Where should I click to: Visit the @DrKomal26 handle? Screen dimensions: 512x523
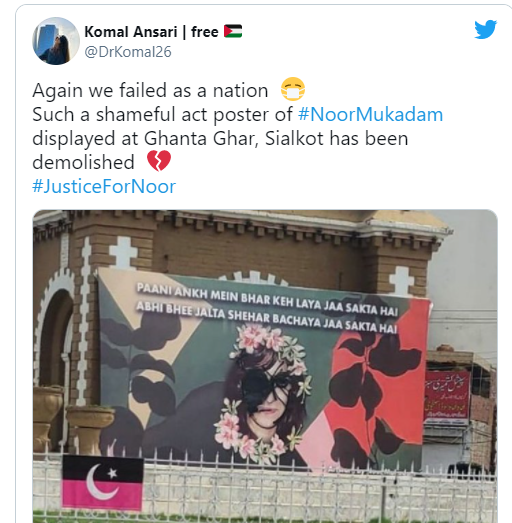(128, 52)
